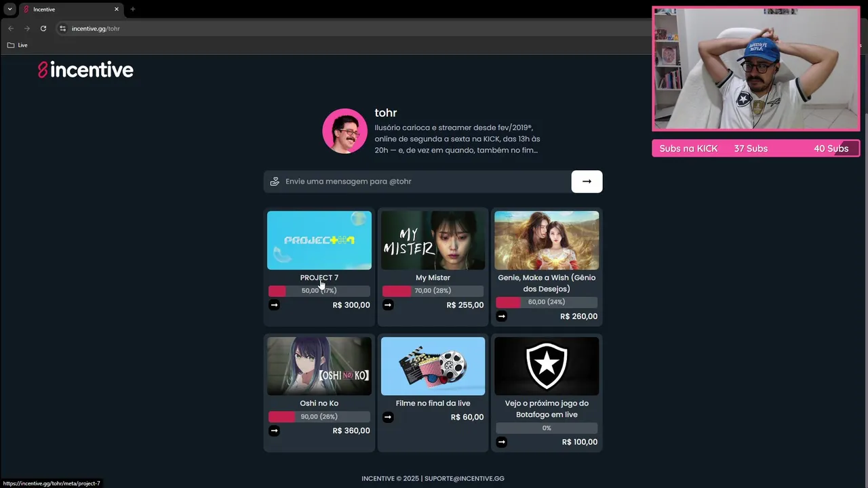This screenshot has height=488, width=868.
Task: Click the Incentive logo in header
Action: click(x=85, y=70)
